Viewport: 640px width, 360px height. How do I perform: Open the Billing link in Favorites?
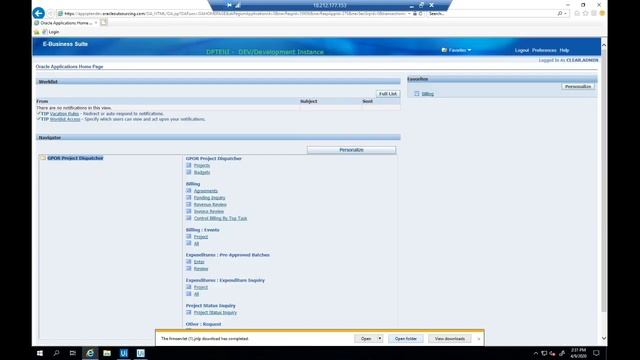[428, 93]
